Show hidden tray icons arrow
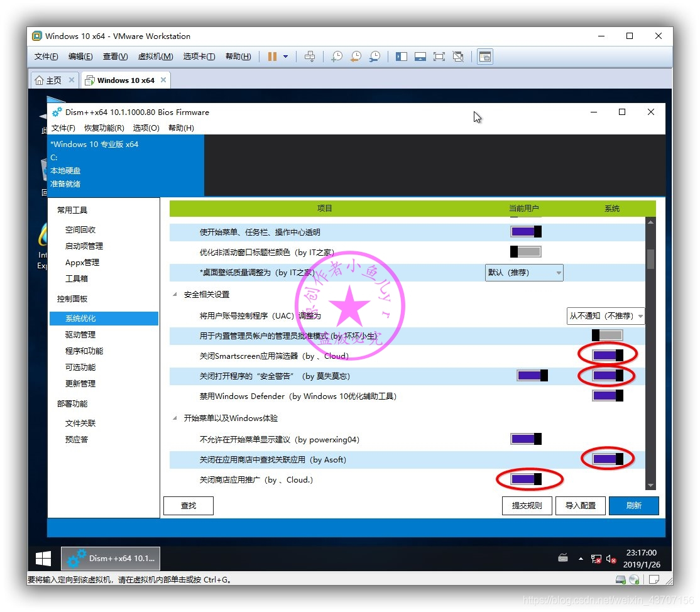The height and width of the screenshot is (612, 700). [x=581, y=559]
